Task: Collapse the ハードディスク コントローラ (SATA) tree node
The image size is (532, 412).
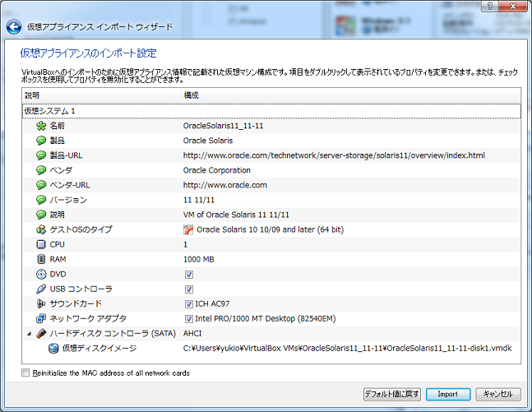Action: (30, 333)
